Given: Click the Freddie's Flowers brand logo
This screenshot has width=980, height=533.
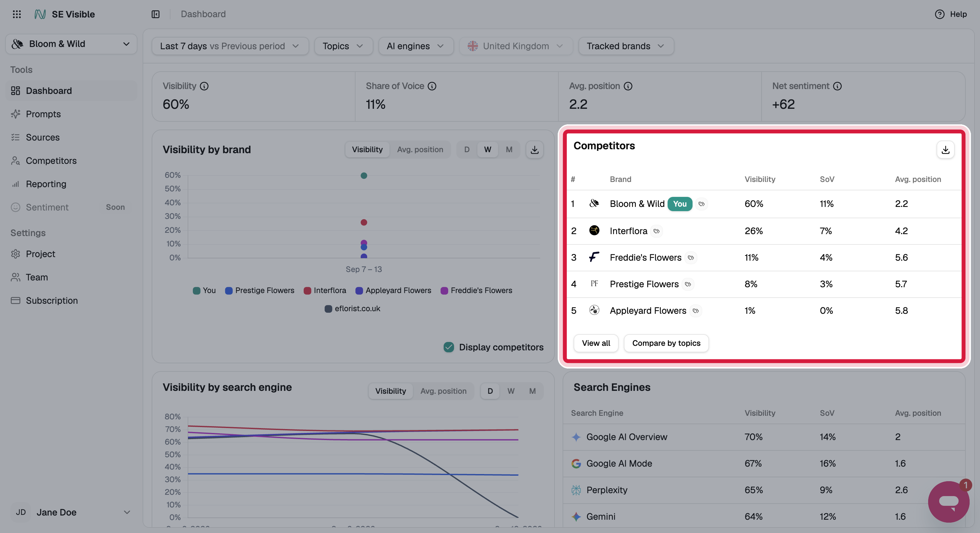Looking at the screenshot, I should point(594,257).
